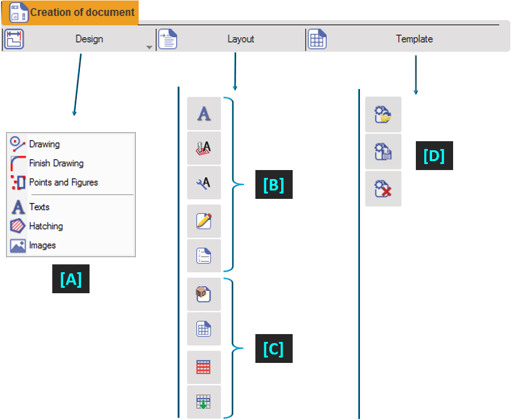This screenshot has height=420, width=512.
Task: Click the 3D box view icon
Action: tap(204, 294)
